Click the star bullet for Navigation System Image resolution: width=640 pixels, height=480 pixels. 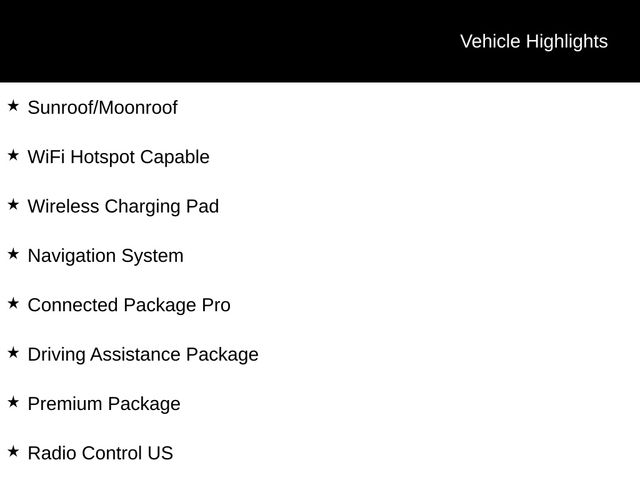[13, 254]
